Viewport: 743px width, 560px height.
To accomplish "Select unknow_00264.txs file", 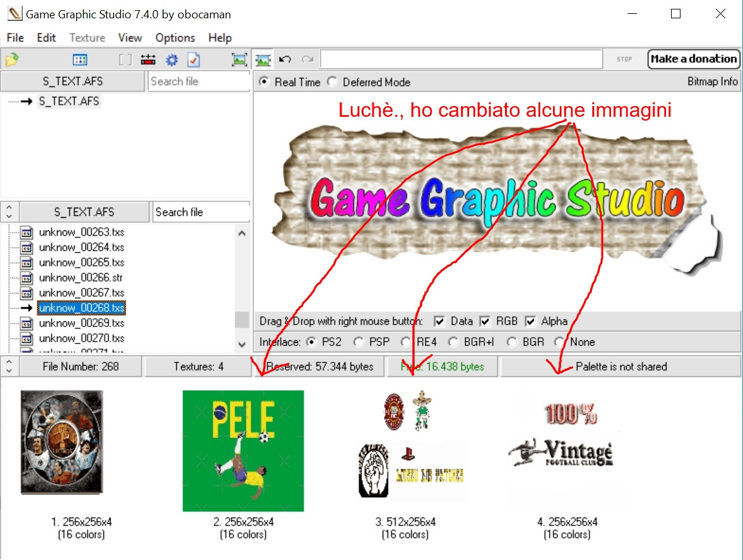I will [x=81, y=247].
